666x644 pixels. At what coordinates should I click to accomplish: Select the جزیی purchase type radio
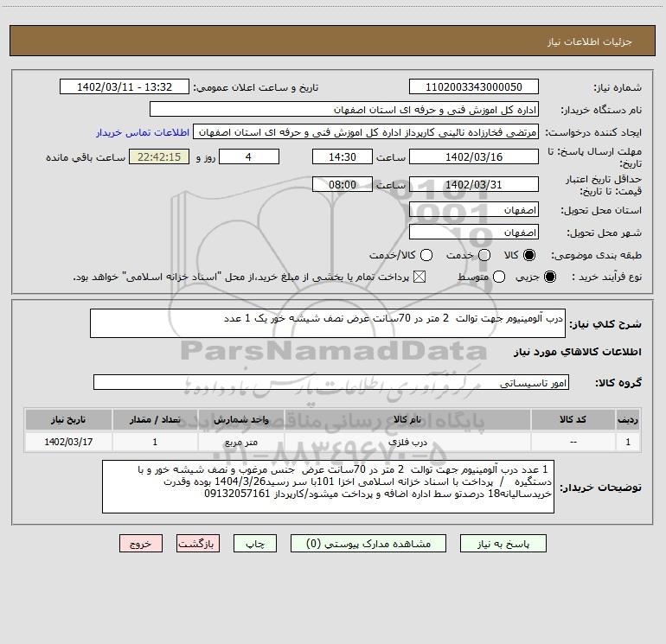(549, 277)
